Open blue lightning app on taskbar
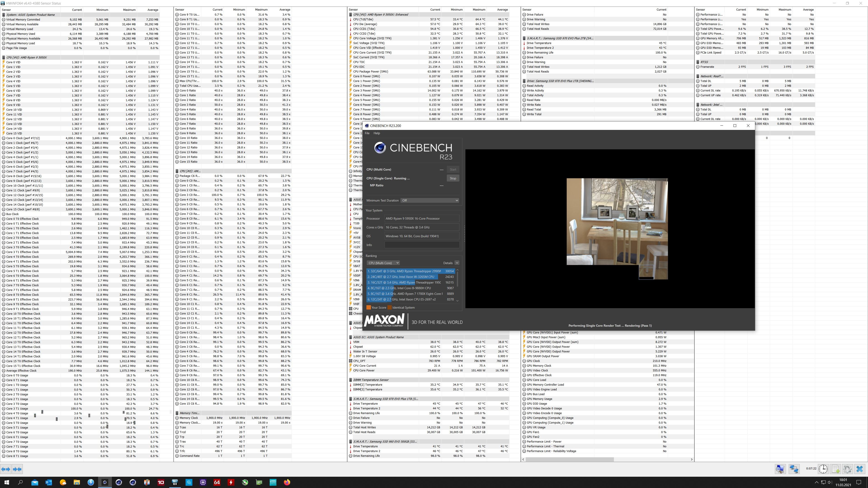 tap(91, 482)
